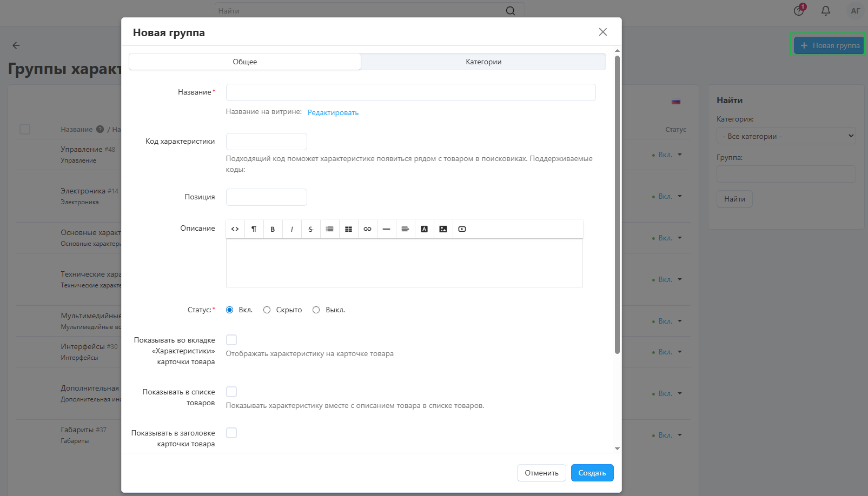Sort by Статус column header
Screen dimensions: 868x496
coord(675,129)
